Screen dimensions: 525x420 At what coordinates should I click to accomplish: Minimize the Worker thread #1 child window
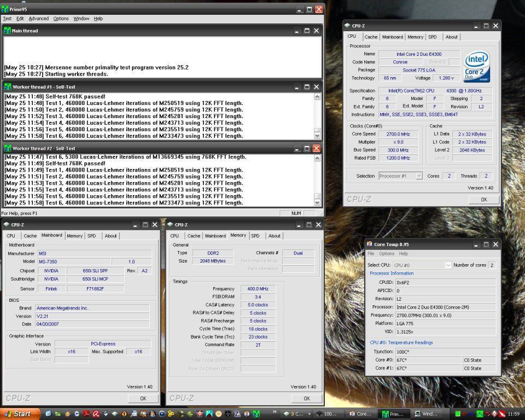click(x=296, y=87)
